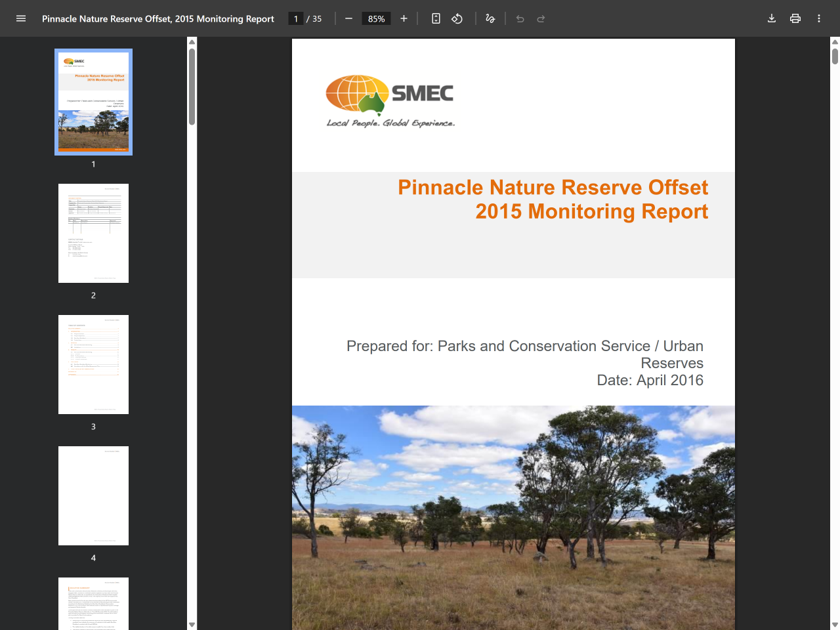840x630 pixels.
Task: Click the 'Local People. Global Experience.' tagline
Action: point(391,123)
